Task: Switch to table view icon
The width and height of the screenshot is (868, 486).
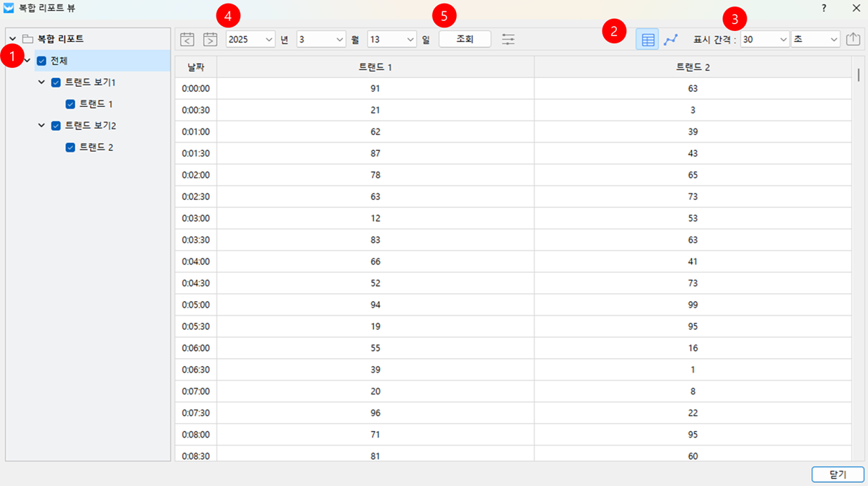Action: [648, 40]
